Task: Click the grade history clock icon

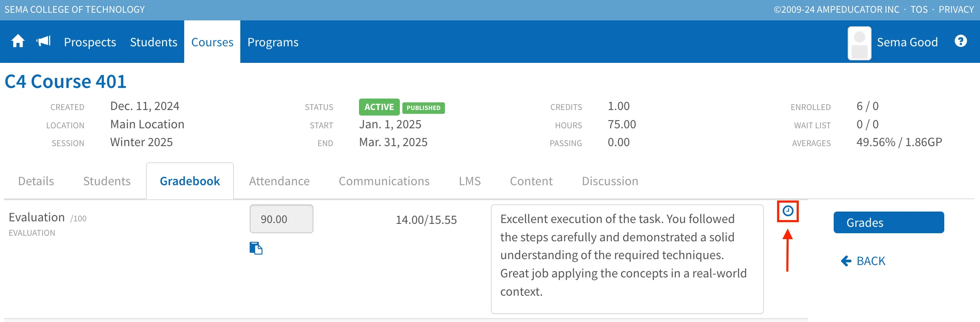Action: point(788,211)
